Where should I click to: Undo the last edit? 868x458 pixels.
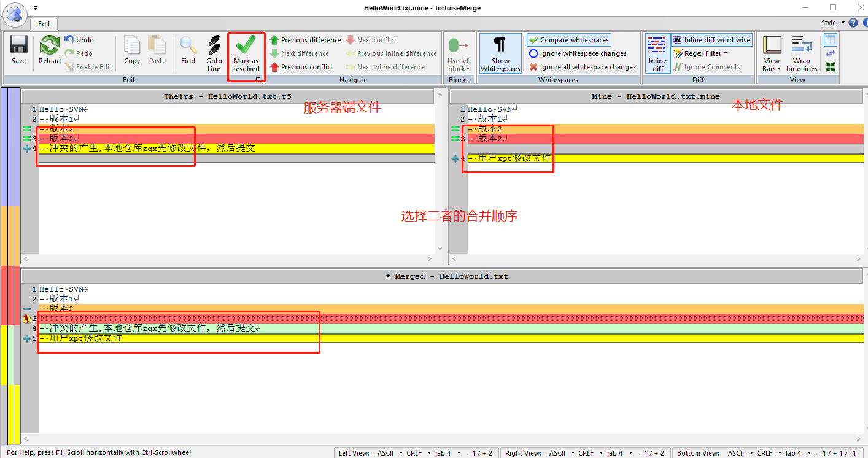pos(80,40)
